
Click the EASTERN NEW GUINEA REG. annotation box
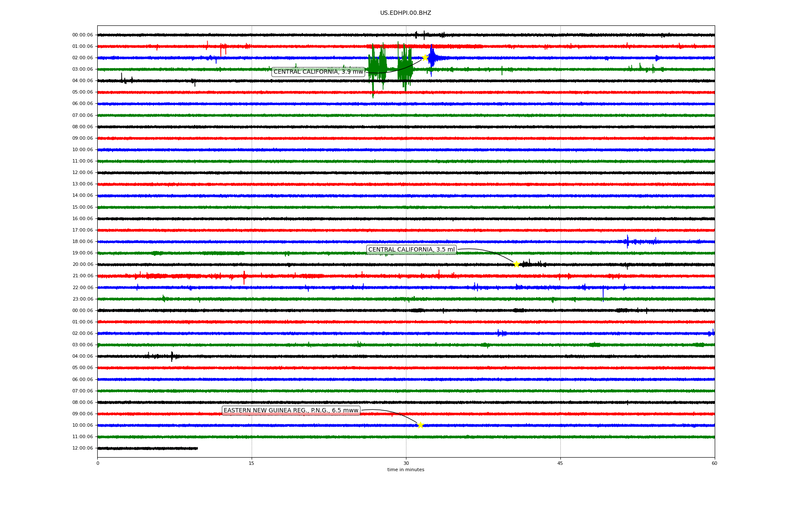291,411
